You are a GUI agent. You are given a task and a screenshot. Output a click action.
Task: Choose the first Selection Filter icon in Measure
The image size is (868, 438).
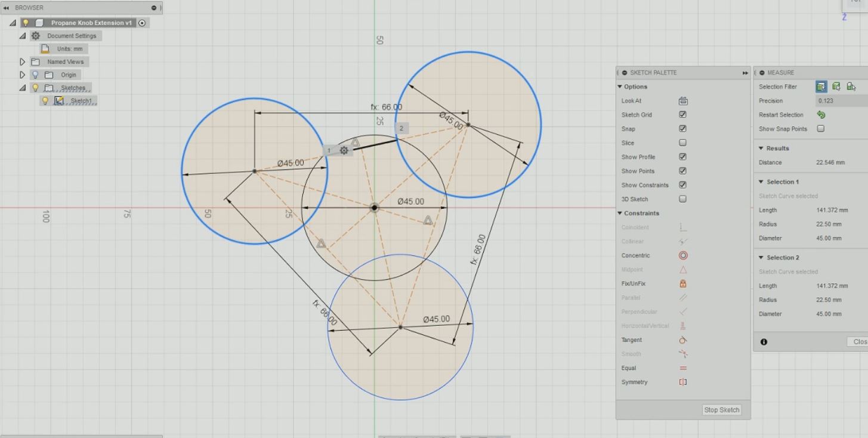(821, 87)
